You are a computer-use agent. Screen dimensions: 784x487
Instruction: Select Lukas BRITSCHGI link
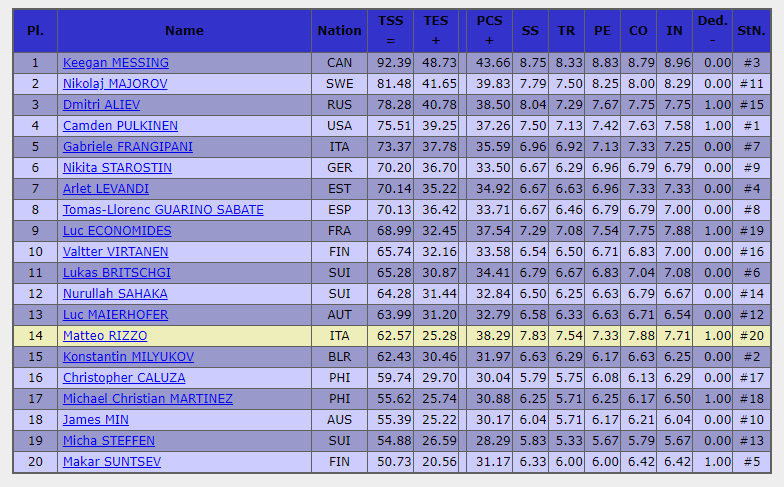click(116, 273)
